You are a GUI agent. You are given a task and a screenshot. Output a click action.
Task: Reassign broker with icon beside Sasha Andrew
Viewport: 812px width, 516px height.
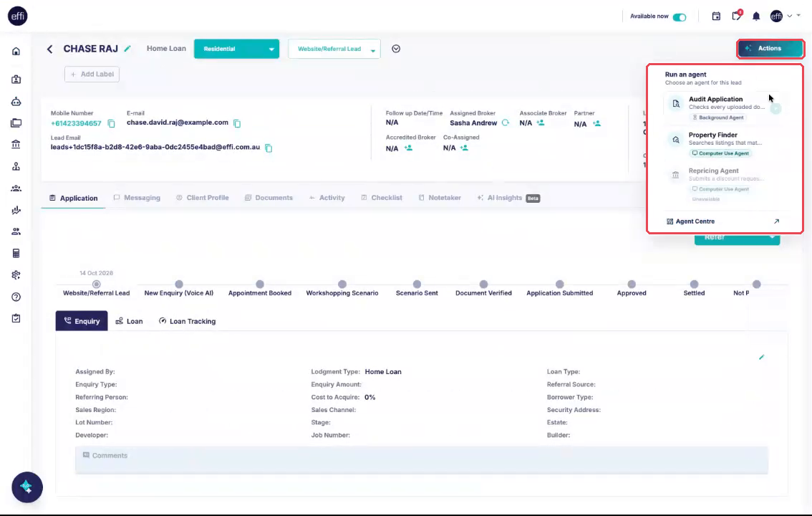(506, 123)
